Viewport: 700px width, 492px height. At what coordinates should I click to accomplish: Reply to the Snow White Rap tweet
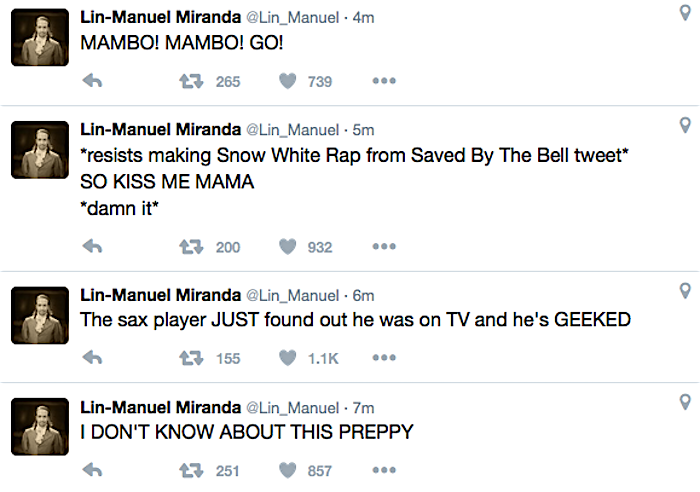(x=92, y=247)
